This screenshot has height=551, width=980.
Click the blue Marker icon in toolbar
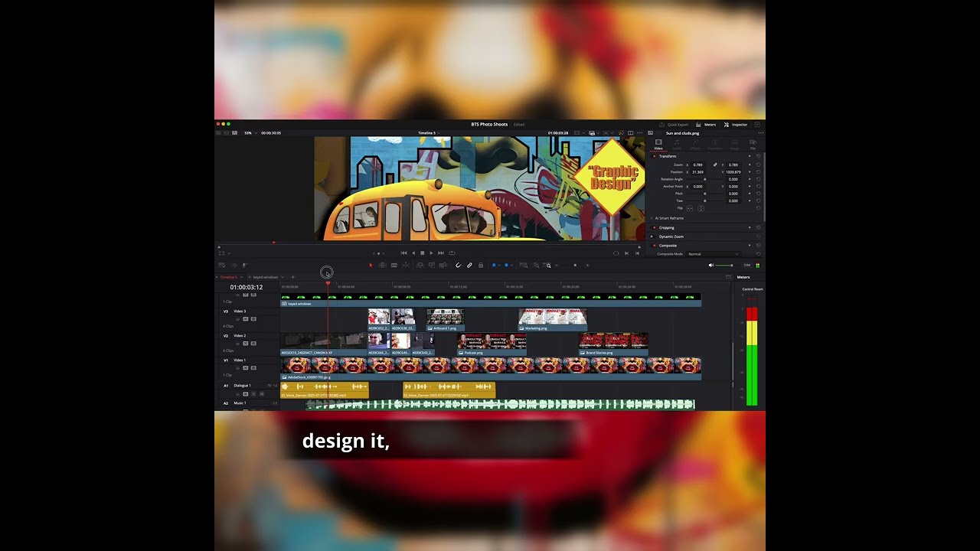(505, 265)
